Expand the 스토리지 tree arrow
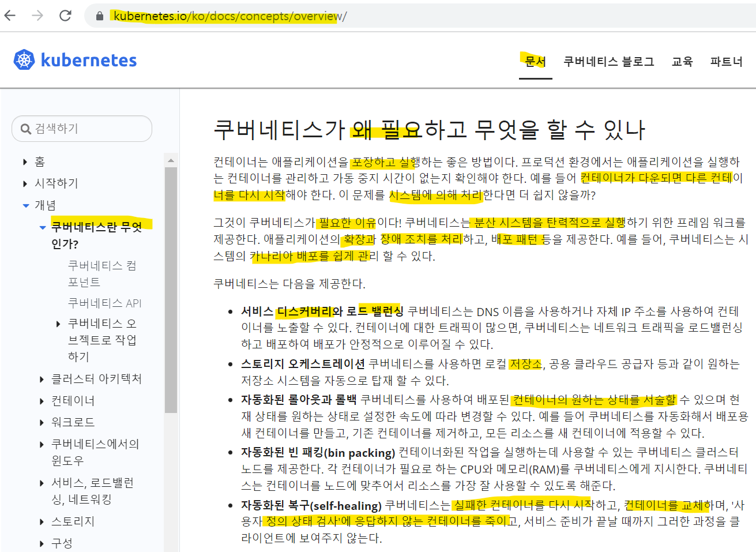The height and width of the screenshot is (552, 756). click(42, 522)
